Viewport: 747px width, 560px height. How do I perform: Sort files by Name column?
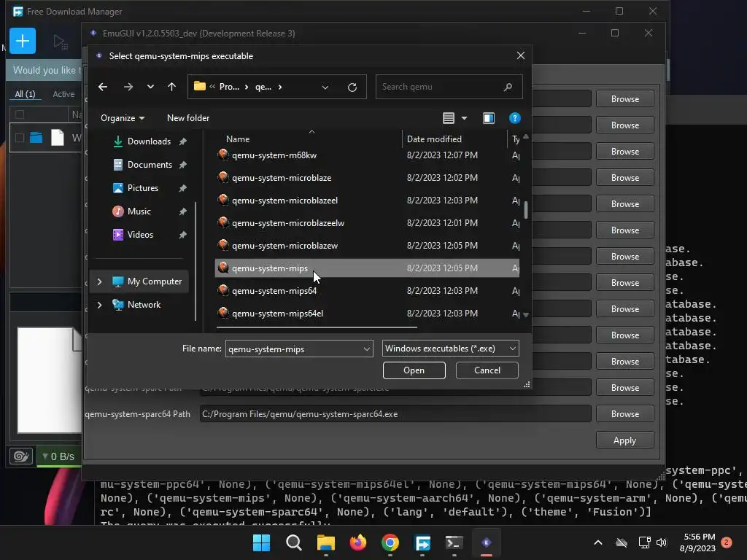click(238, 139)
